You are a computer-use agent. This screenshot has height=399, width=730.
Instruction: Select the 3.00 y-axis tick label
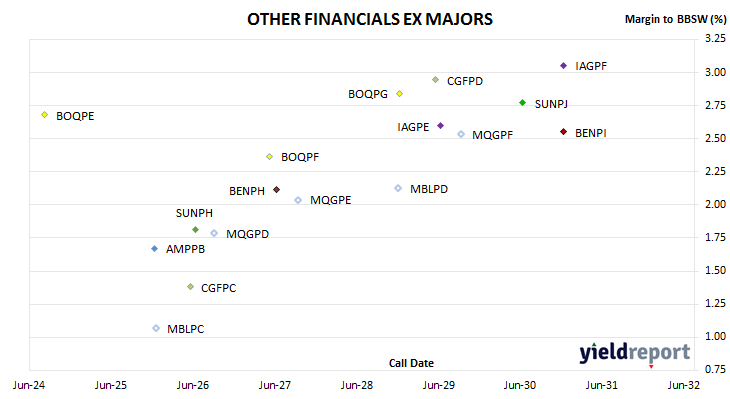715,72
